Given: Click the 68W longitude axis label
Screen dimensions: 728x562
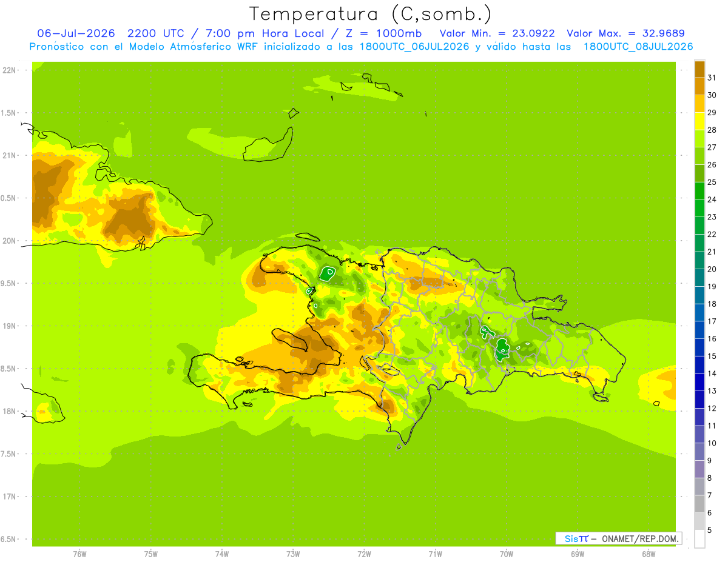Looking at the screenshot, I should point(649,554).
